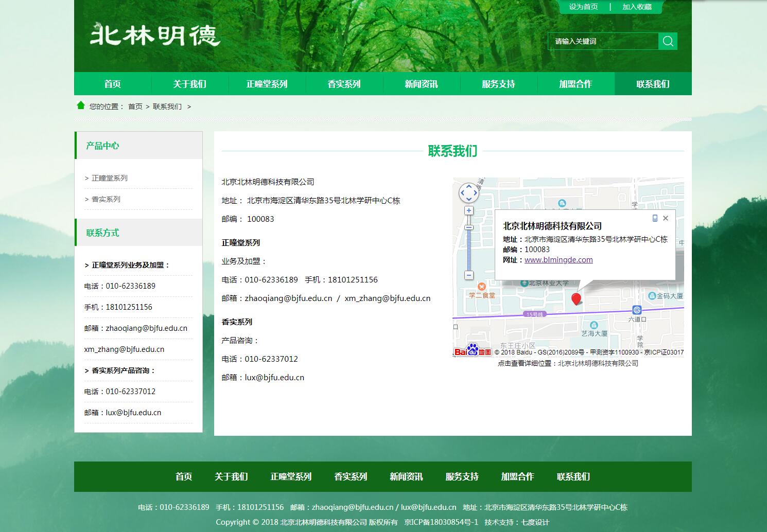Click 加入收藏 in the top bar
The width and height of the screenshot is (767, 532).
pos(637,7)
